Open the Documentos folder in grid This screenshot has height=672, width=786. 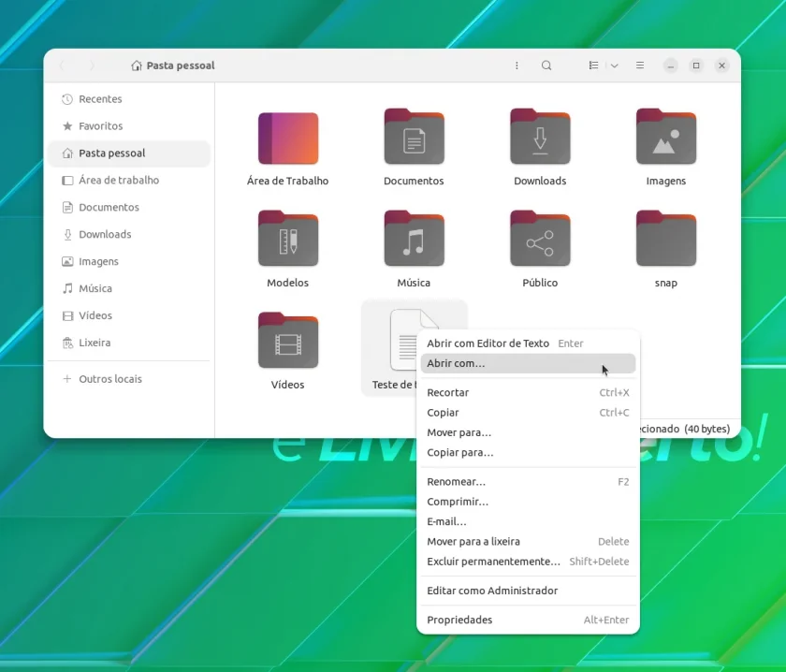click(414, 137)
